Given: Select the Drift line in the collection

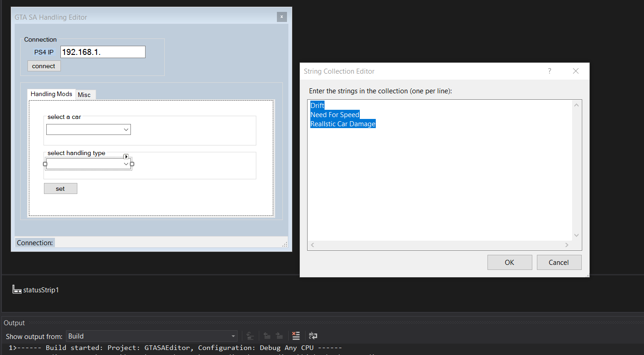Looking at the screenshot, I should (x=317, y=105).
